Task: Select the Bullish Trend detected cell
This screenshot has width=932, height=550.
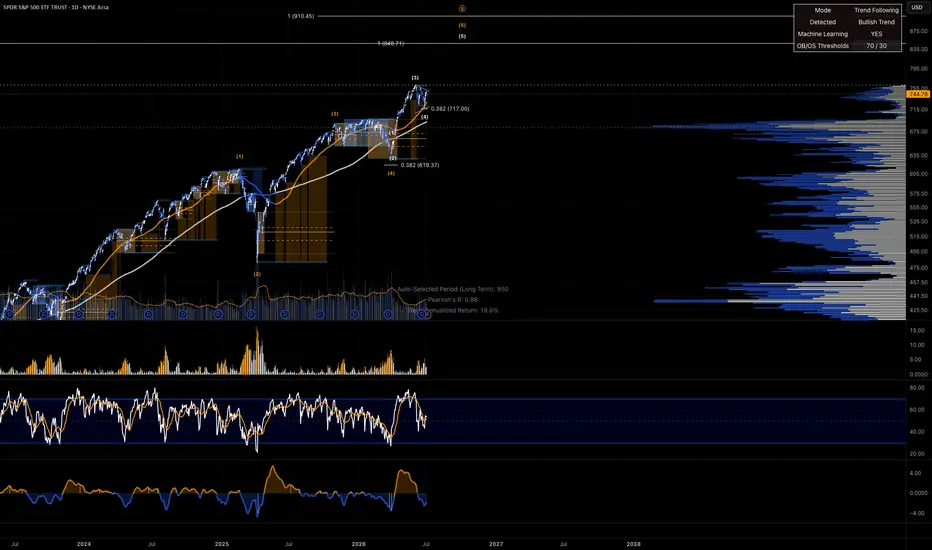Action: click(x=876, y=22)
